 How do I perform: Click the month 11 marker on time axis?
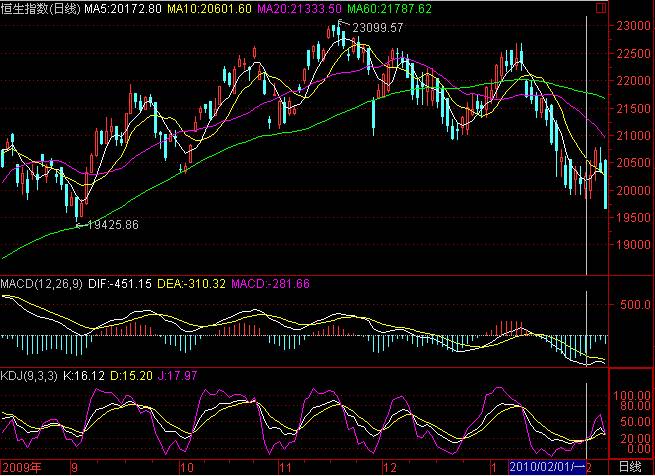[286, 467]
